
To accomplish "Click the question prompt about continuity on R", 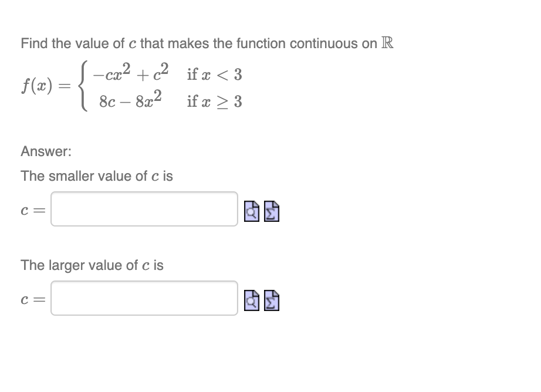I will click(x=207, y=42).
